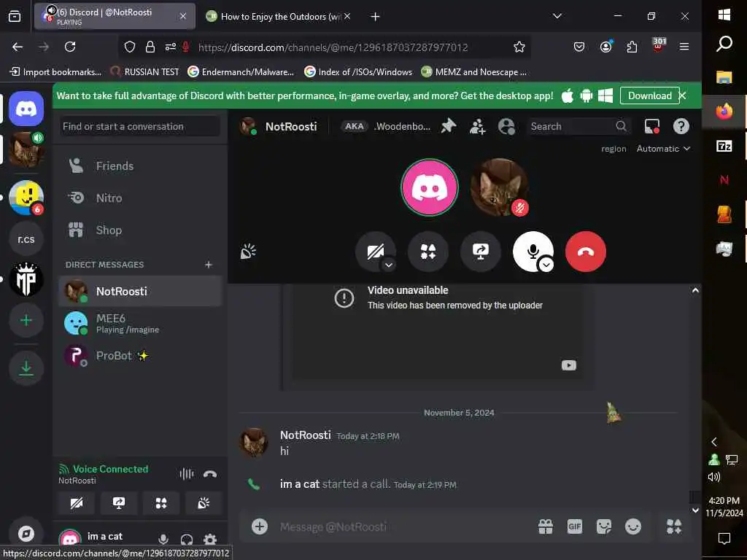Open Friends in sidebar
Screen dimensions: 747x560
(x=139, y=166)
